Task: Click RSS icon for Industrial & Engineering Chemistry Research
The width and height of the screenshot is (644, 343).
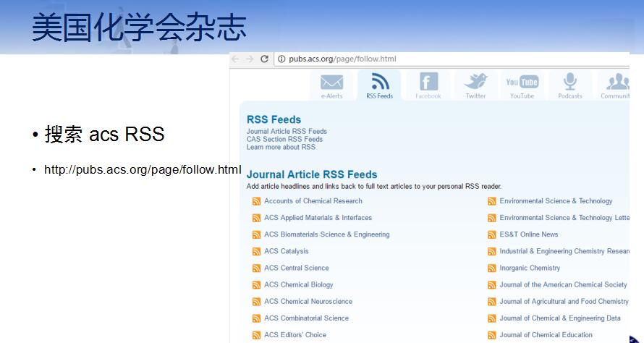Action: (491, 251)
